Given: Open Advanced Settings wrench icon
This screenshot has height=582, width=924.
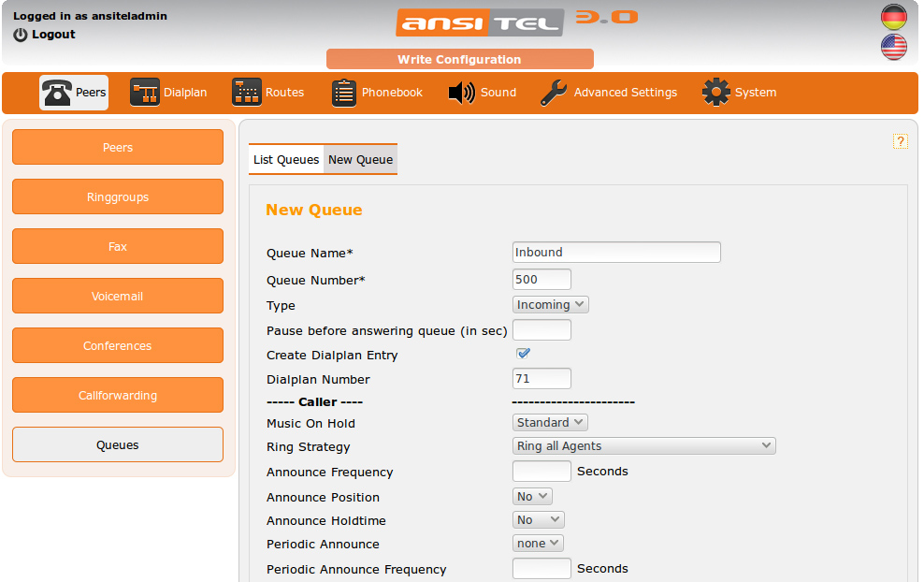Looking at the screenshot, I should pos(554,93).
